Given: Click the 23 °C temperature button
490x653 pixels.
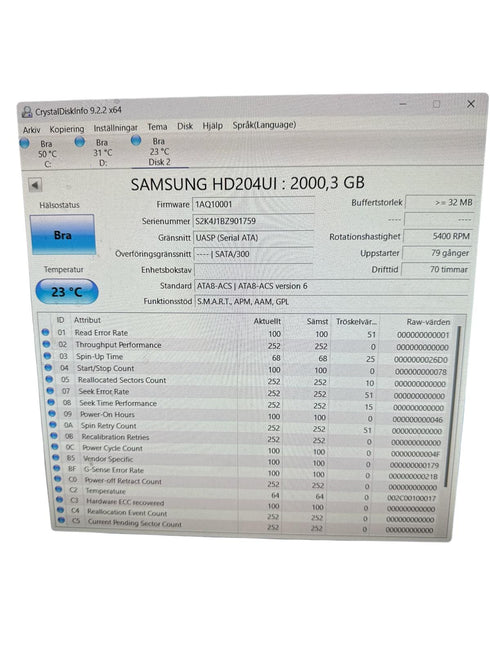Looking at the screenshot, I should coord(67,292).
